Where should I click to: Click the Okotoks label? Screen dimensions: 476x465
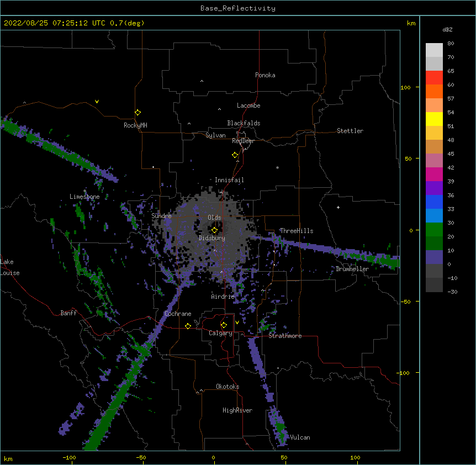[228, 387]
